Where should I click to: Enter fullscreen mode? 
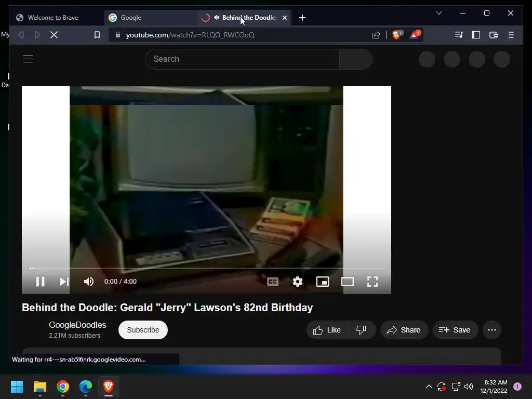[373, 282]
